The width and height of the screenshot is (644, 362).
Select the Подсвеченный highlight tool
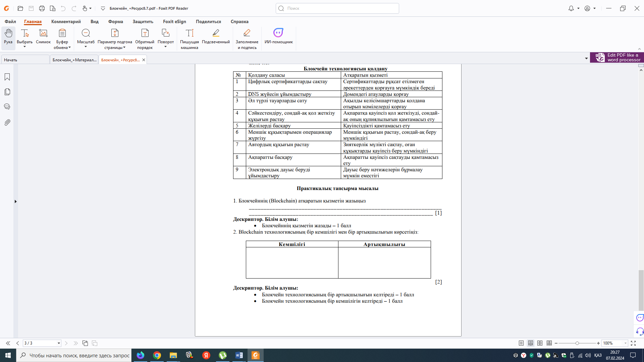[216, 36]
